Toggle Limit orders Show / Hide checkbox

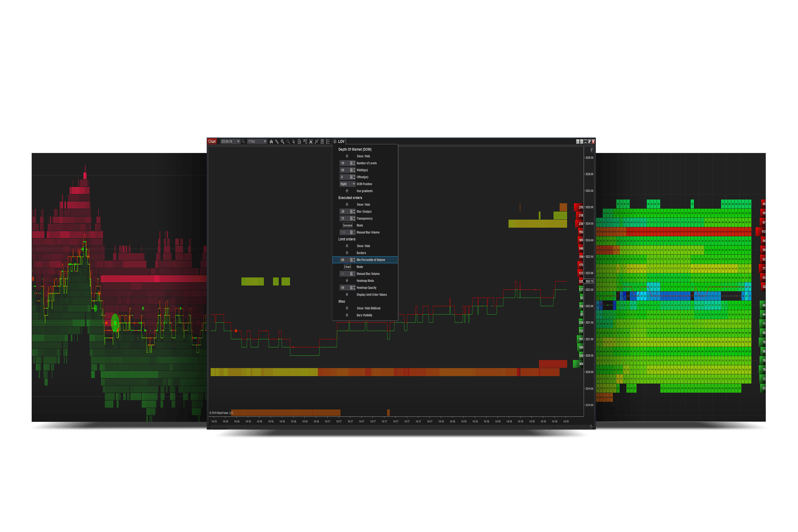point(347,246)
